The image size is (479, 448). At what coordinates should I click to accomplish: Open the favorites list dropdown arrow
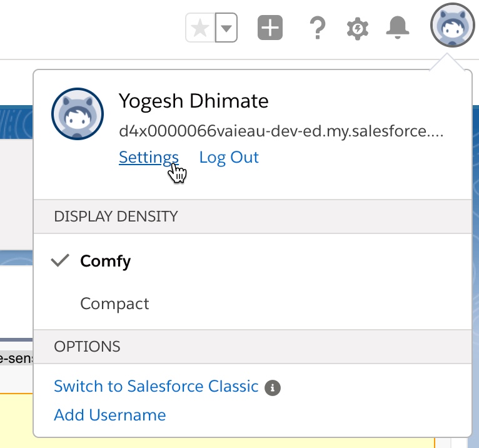(x=226, y=28)
